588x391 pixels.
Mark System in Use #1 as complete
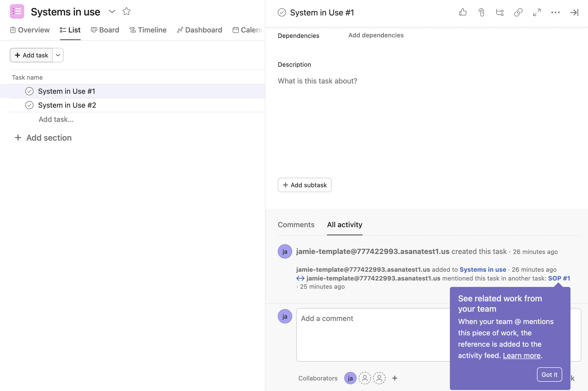[29, 91]
